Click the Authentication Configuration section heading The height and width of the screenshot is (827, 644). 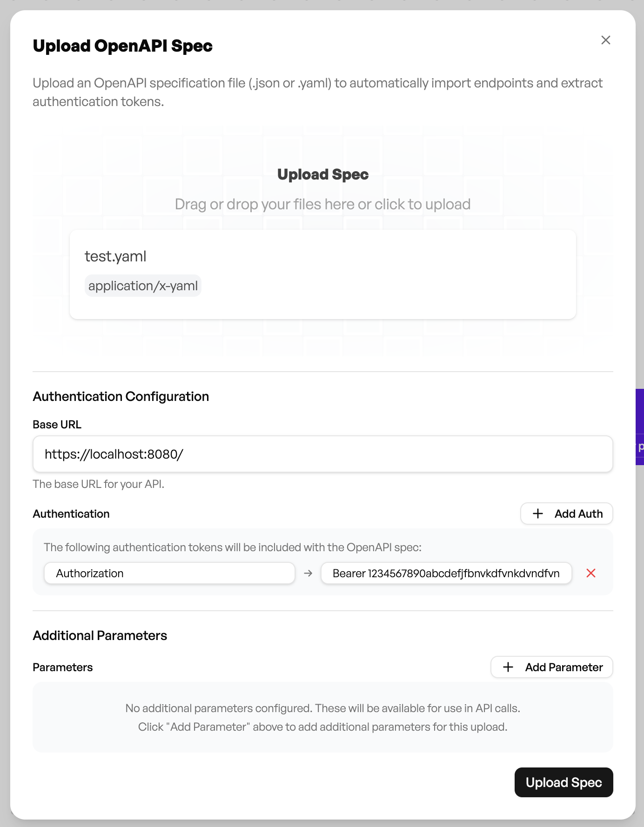click(x=121, y=396)
